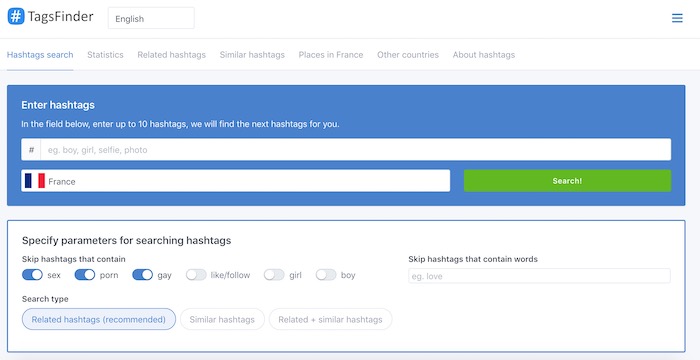Click the 'Search type' label
Screen dimensions: 700x360
(x=45, y=299)
